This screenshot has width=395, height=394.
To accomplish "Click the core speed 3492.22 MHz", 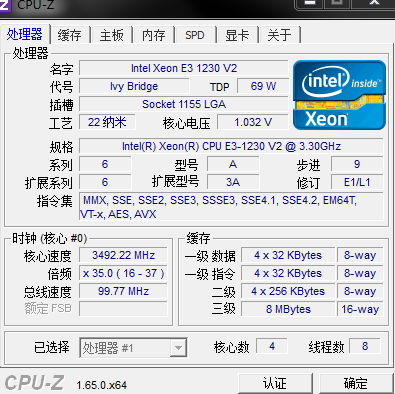I will (123, 255).
